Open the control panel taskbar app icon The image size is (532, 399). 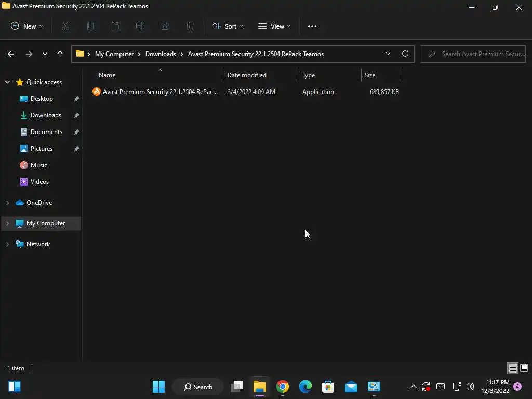(x=374, y=387)
